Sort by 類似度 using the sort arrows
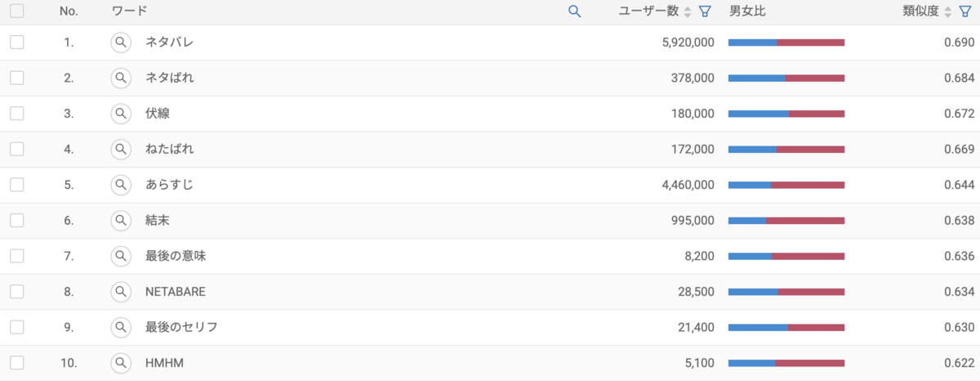Image resolution: width=980 pixels, height=381 pixels. tap(947, 11)
